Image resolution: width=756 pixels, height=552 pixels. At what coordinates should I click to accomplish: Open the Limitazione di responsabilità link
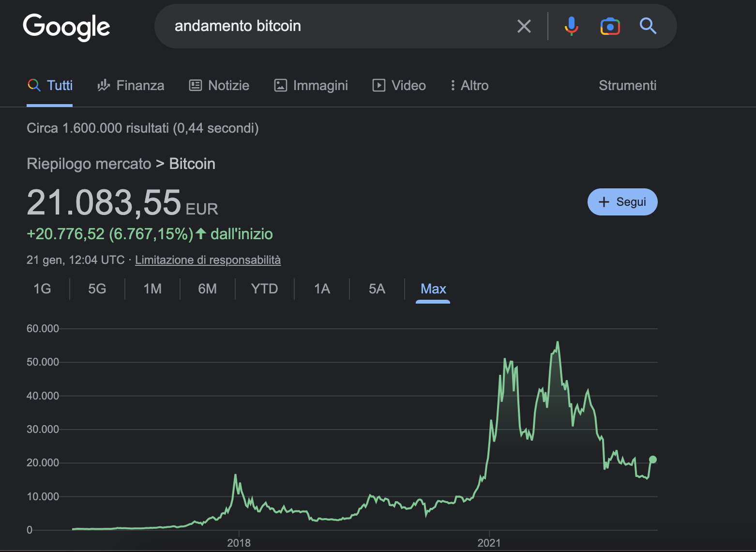(208, 260)
